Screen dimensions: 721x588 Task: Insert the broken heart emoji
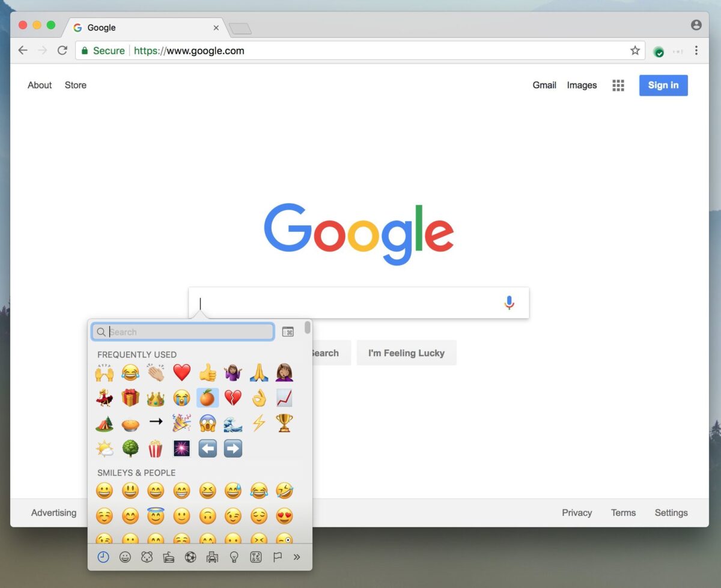tap(233, 398)
